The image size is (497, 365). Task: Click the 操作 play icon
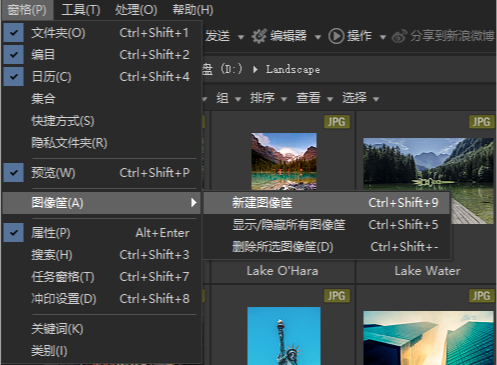pos(336,36)
